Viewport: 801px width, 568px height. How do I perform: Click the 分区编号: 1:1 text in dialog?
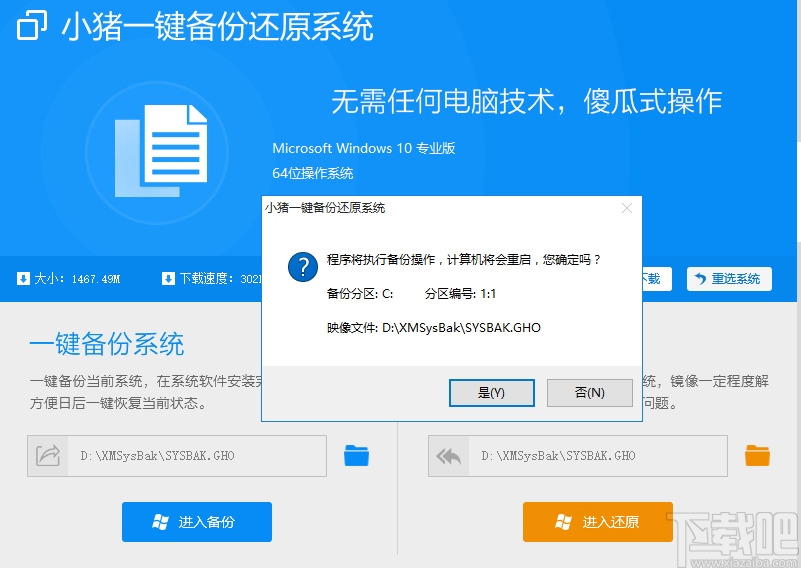coord(460,294)
